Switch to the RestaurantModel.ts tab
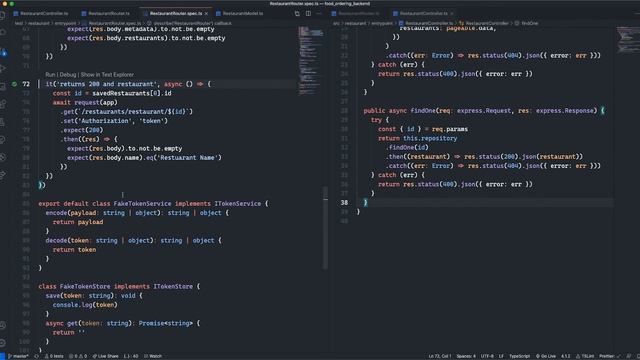 coord(240,13)
